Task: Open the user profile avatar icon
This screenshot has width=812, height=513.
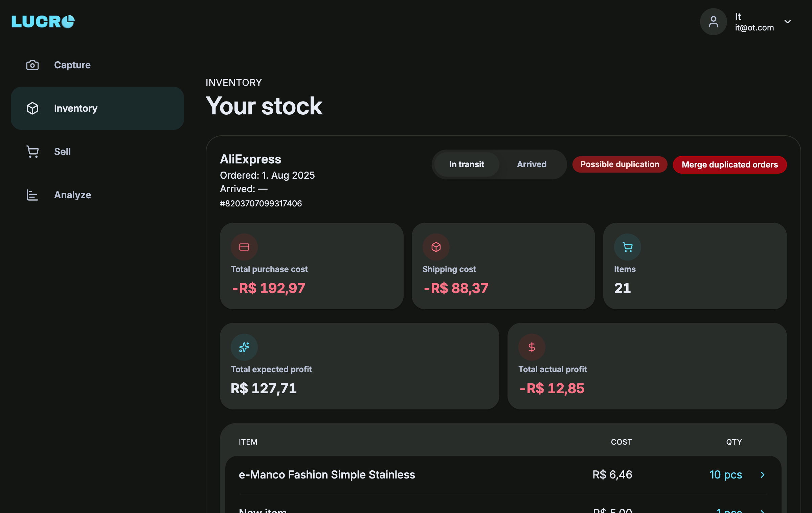Action: tap(713, 22)
